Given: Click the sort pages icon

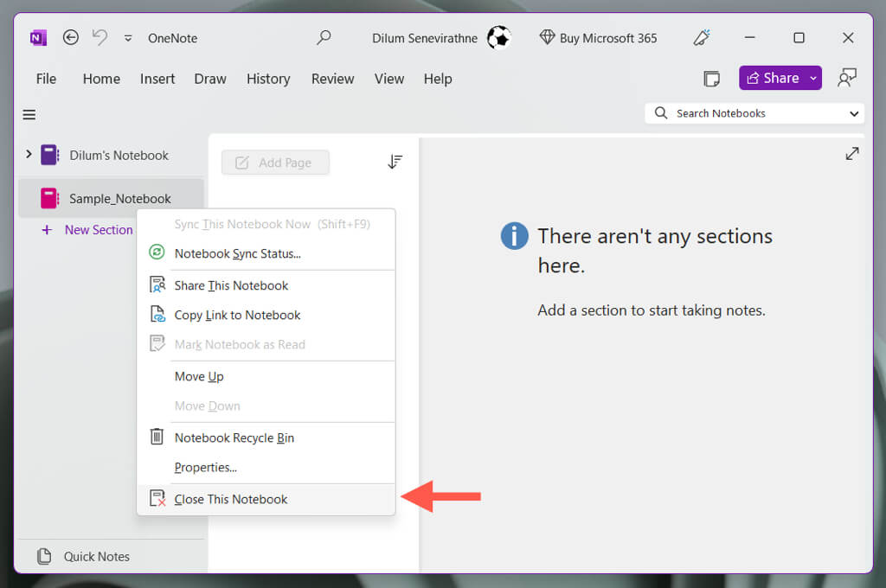Looking at the screenshot, I should [x=395, y=162].
